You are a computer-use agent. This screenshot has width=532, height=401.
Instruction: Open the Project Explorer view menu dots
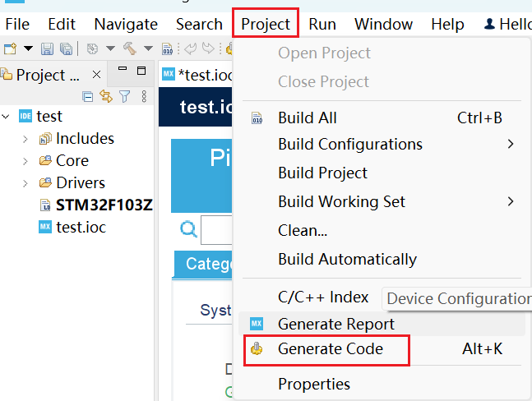coord(144,97)
